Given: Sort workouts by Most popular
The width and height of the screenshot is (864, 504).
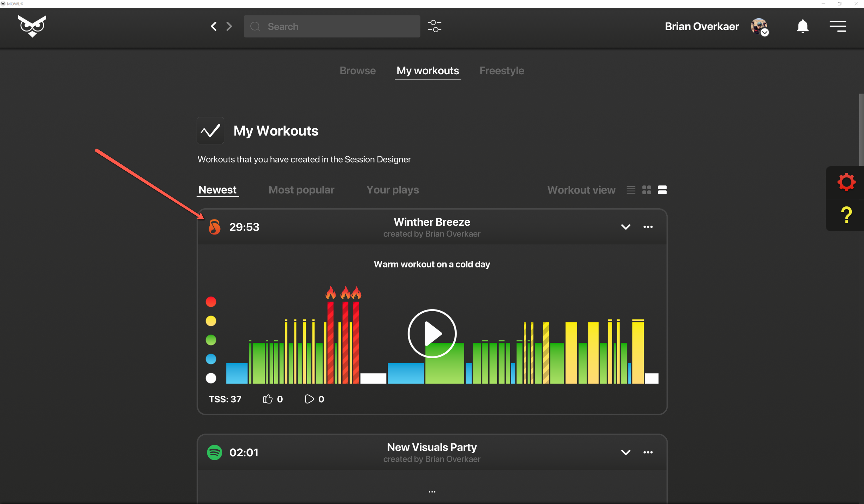Looking at the screenshot, I should (301, 190).
